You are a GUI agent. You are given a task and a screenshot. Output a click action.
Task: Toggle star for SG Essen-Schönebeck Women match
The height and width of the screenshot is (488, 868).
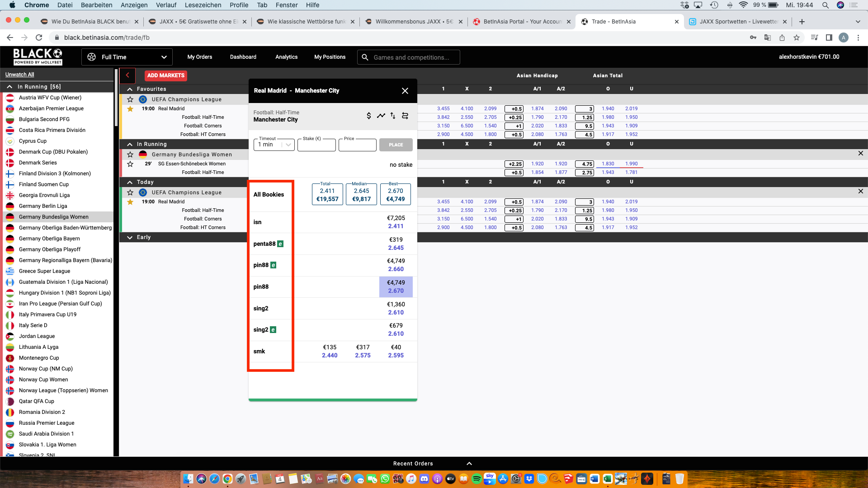click(x=130, y=164)
